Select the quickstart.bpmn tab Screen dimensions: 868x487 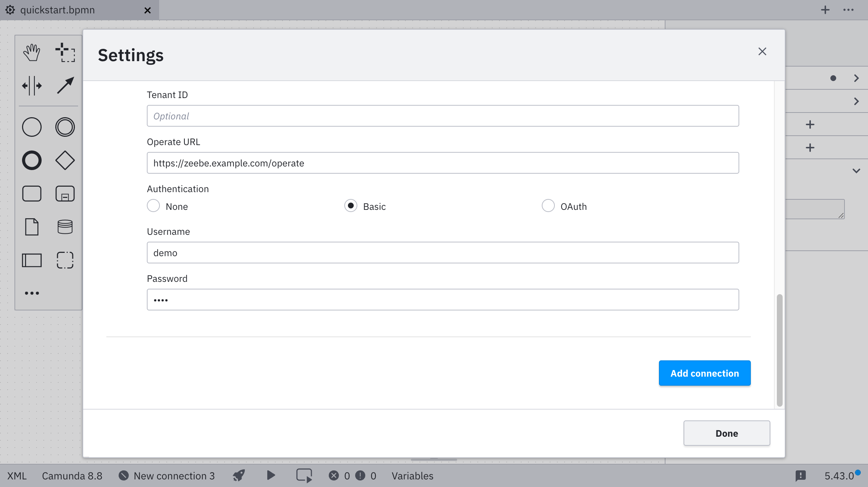58,10
